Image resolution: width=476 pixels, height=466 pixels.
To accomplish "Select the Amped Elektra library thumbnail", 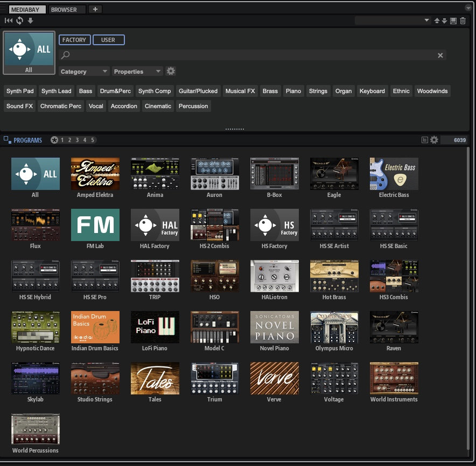I will pos(95,174).
